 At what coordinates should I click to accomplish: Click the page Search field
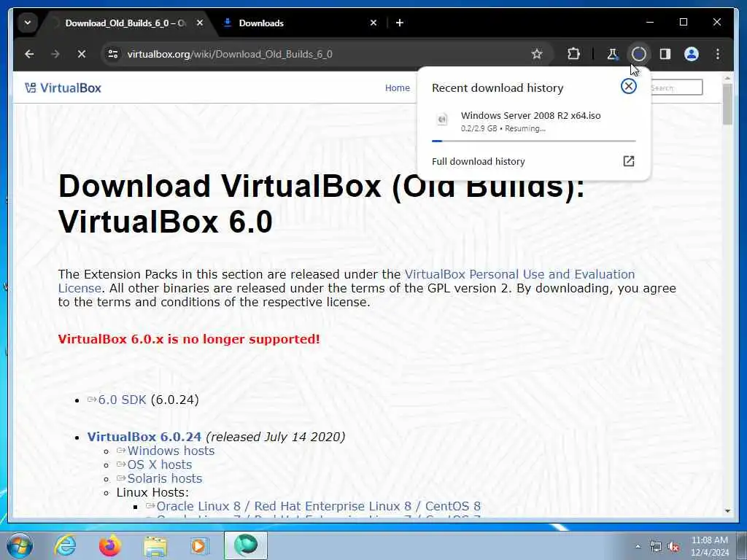[676, 87]
